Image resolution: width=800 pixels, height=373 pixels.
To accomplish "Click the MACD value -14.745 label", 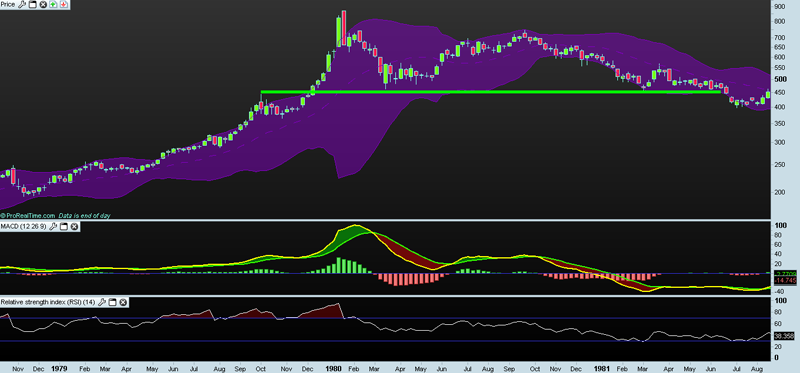I will point(784,281).
